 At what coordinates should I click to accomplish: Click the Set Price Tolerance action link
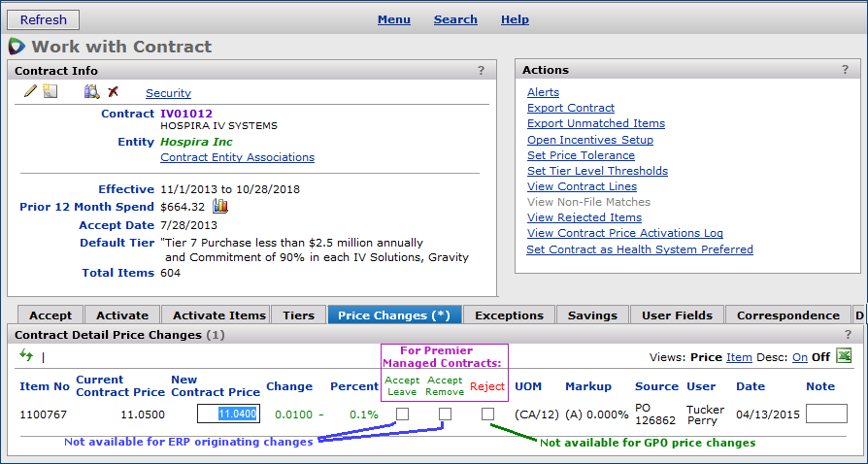[581, 155]
